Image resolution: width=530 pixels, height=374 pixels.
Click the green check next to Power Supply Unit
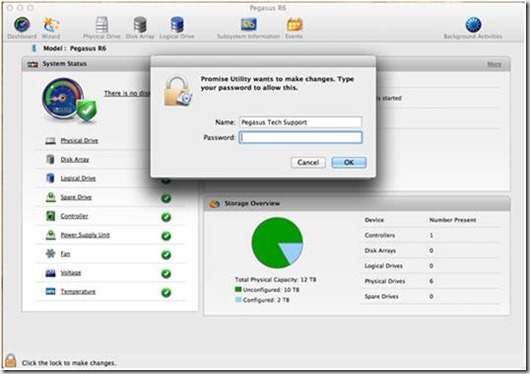point(166,236)
